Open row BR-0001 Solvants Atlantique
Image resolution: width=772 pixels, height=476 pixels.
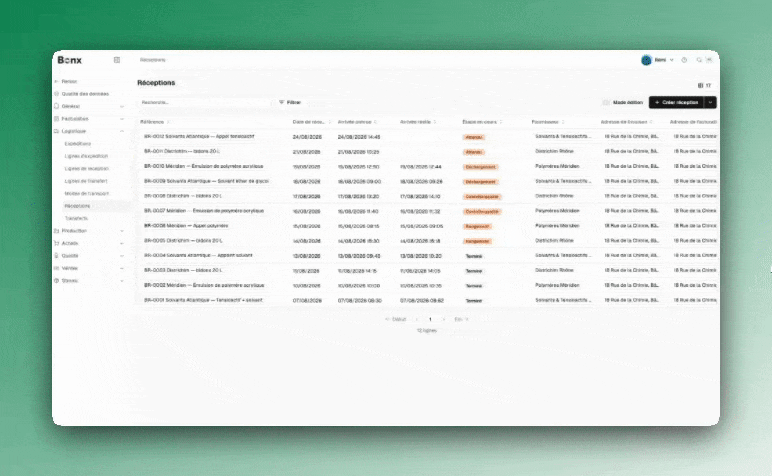[203, 300]
